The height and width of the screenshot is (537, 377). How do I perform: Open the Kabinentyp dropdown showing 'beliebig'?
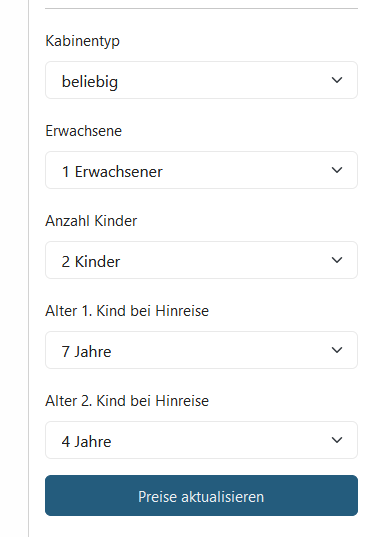tap(201, 80)
